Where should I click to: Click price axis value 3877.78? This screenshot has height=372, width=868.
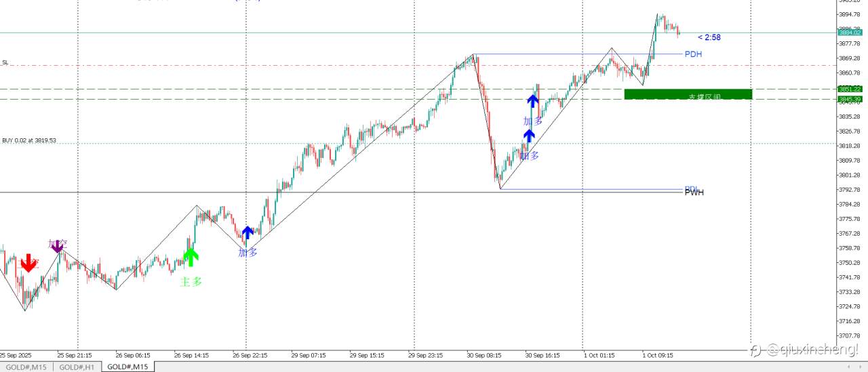pyautogui.click(x=850, y=43)
